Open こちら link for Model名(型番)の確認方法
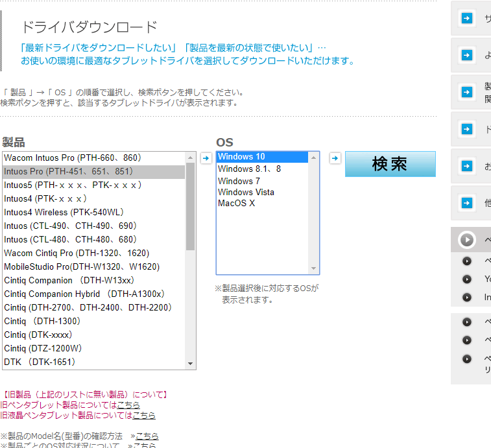Image resolution: width=491 pixels, height=448 pixels. pos(147,436)
